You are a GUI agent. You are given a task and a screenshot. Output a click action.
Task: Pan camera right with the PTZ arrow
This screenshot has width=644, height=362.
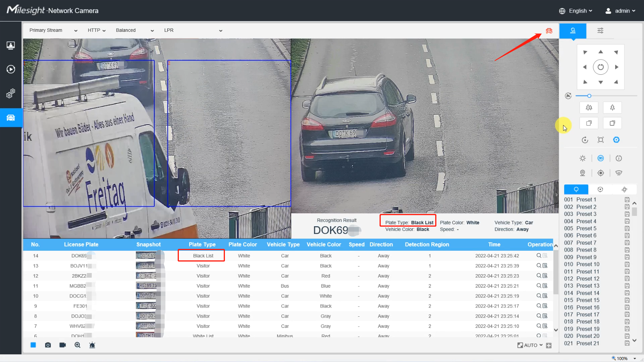pos(616,67)
